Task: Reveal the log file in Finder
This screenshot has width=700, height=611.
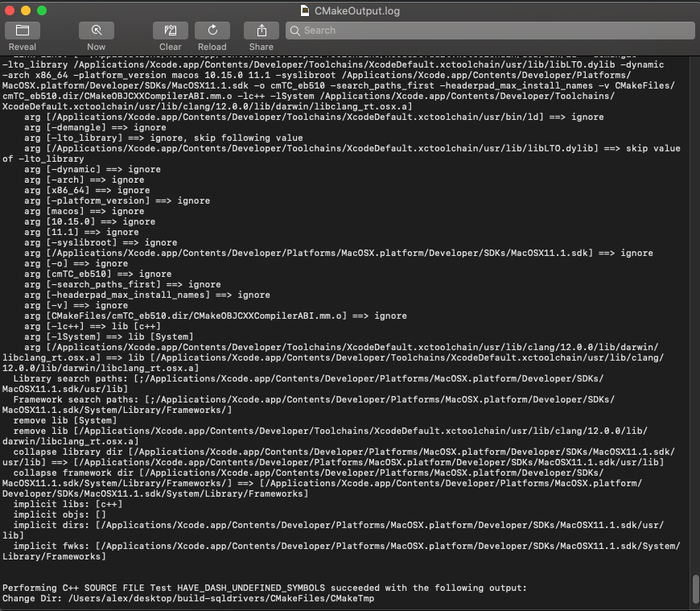Action: (x=22, y=32)
